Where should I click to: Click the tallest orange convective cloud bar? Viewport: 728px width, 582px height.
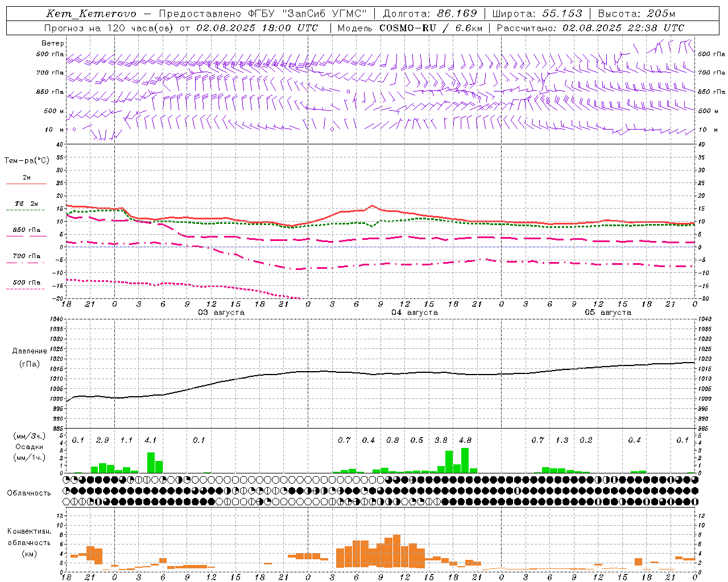[396, 551]
